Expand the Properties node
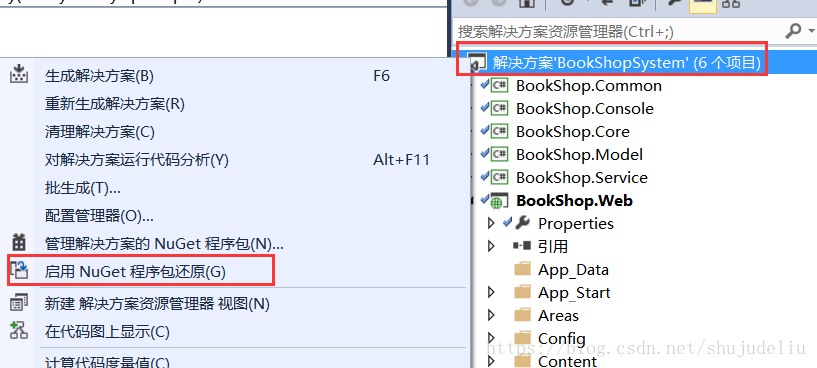Viewport: 817px width, 368px height. [x=490, y=223]
